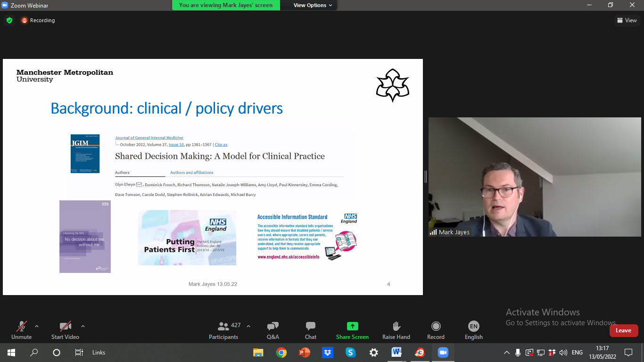Image resolution: width=644 pixels, height=362 pixels.
Task: Expand audio options arrow beside Unmute
Action: tap(37, 326)
